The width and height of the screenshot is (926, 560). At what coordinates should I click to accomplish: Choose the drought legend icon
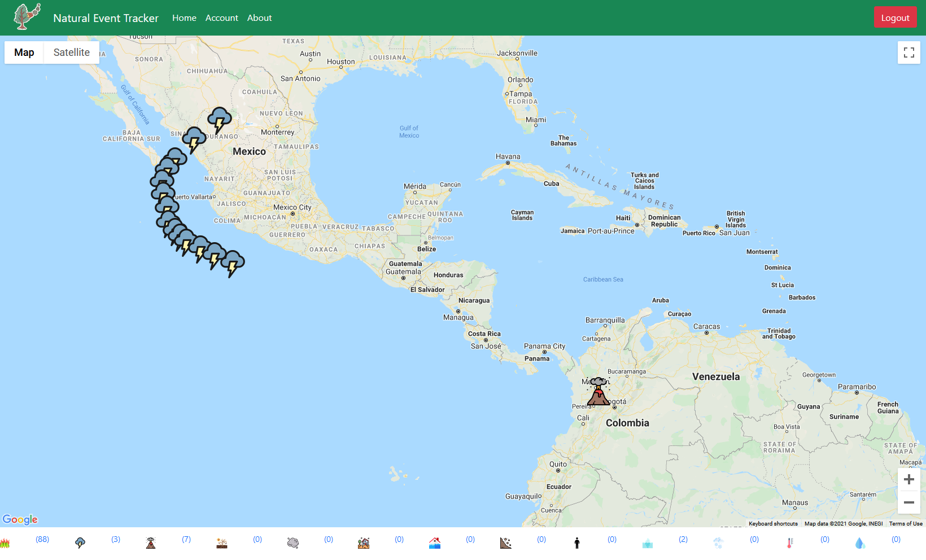pos(222,543)
